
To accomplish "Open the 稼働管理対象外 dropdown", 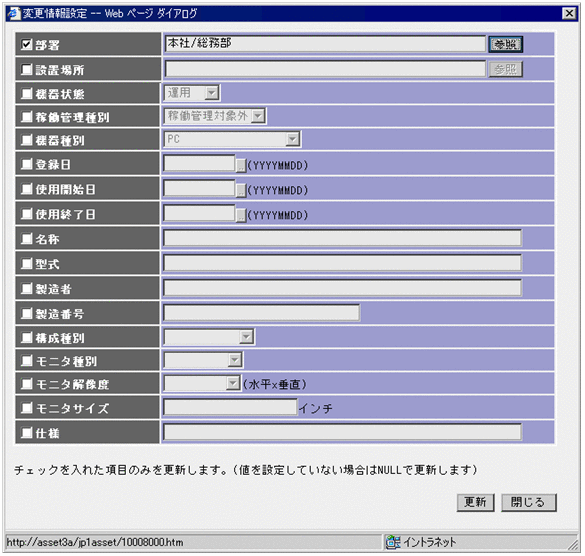I will point(215,116).
